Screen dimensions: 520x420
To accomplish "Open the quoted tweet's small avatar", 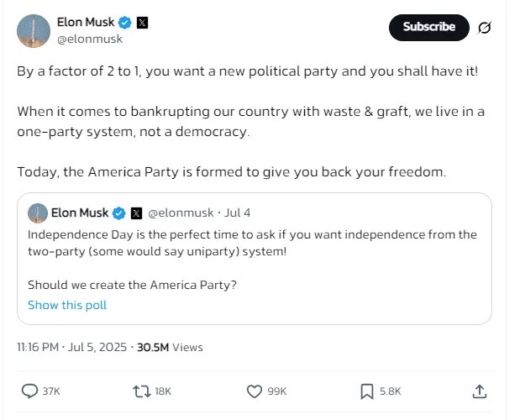I will [x=37, y=213].
